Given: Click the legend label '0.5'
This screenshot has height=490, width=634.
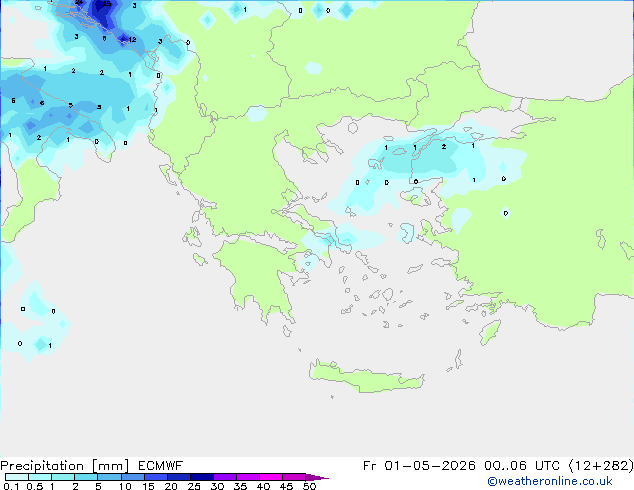Looking at the screenshot, I should tap(34, 486).
